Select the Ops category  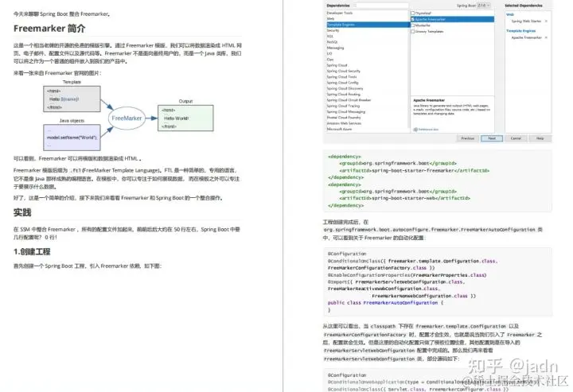coord(330,60)
